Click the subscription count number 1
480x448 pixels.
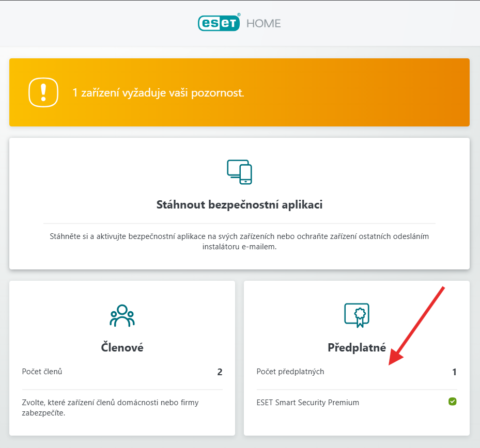pyautogui.click(x=454, y=372)
